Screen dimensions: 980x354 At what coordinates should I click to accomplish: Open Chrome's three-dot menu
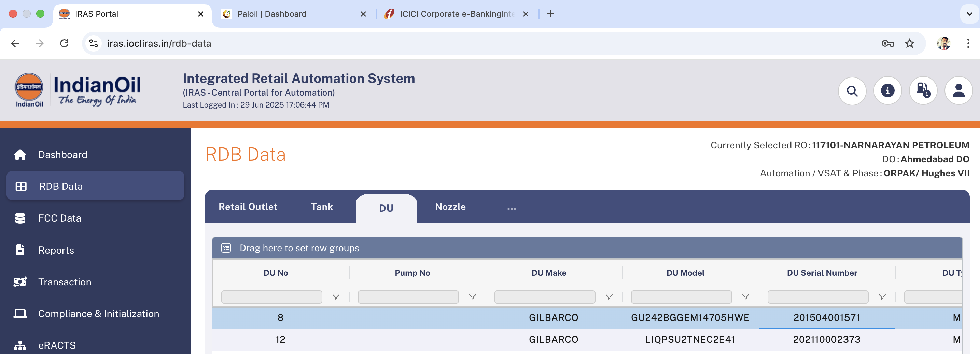(968, 43)
